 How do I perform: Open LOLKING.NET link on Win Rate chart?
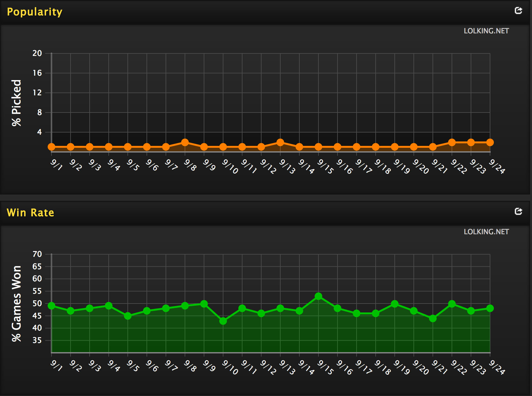click(x=486, y=232)
